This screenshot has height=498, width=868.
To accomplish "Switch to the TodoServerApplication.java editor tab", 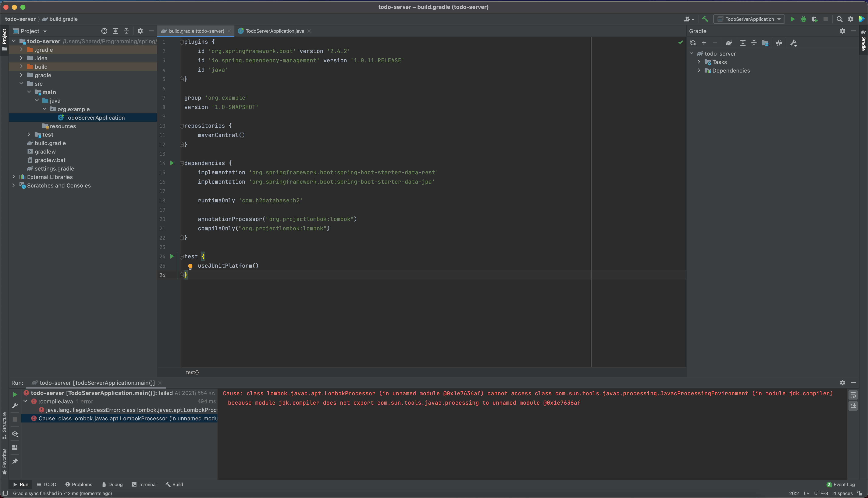I will pyautogui.click(x=274, y=31).
